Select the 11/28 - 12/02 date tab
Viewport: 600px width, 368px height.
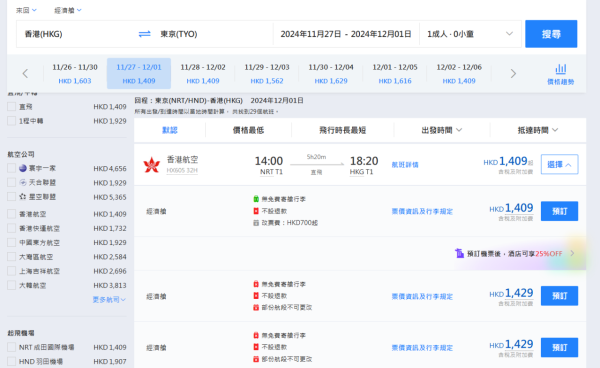coord(203,73)
